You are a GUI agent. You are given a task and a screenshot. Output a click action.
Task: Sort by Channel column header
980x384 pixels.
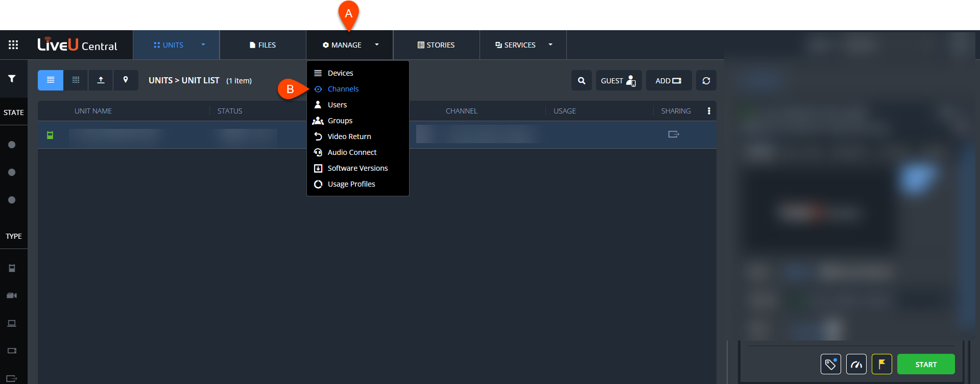[x=461, y=111]
